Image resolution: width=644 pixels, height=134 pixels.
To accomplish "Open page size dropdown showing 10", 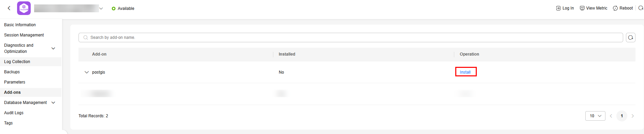I will [595, 116].
